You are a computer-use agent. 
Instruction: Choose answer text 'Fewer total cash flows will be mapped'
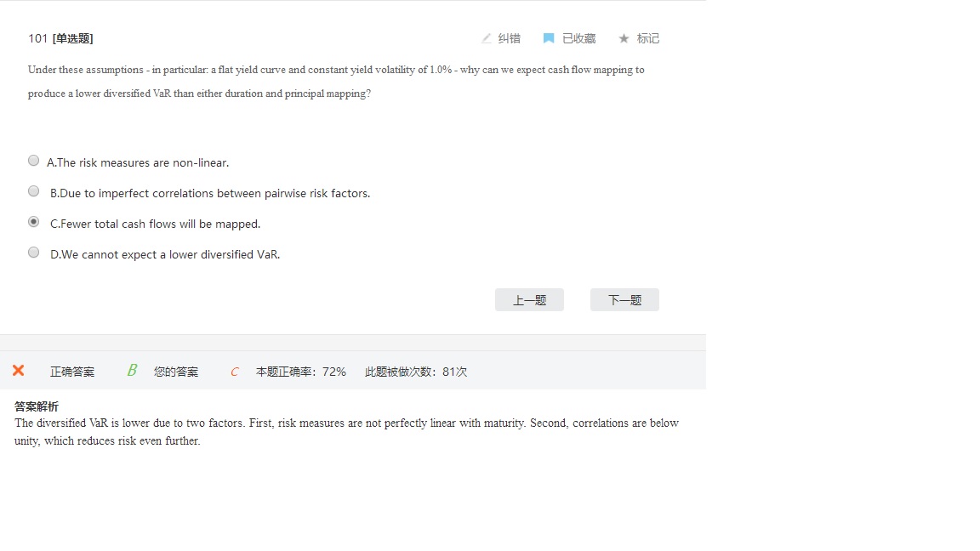click(x=159, y=224)
